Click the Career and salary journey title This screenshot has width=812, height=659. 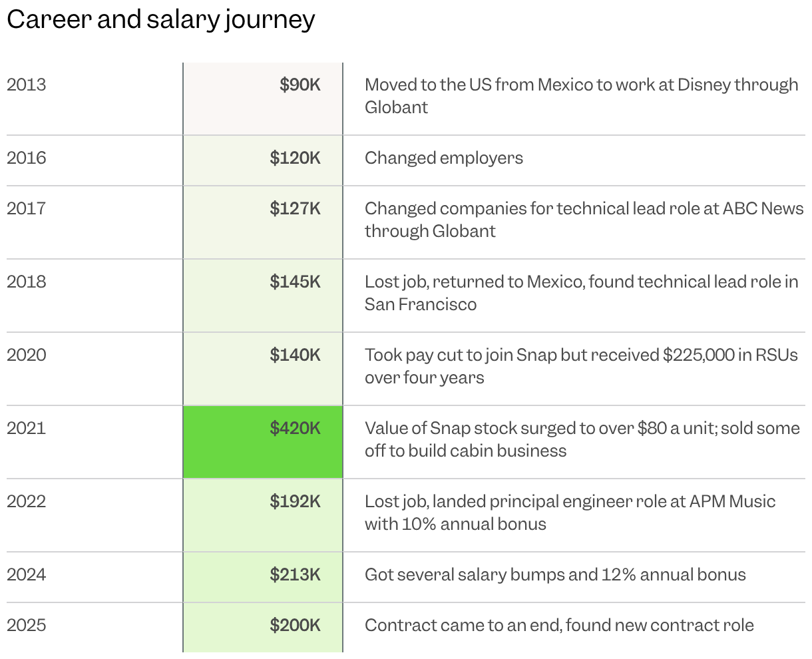pyautogui.click(x=160, y=20)
